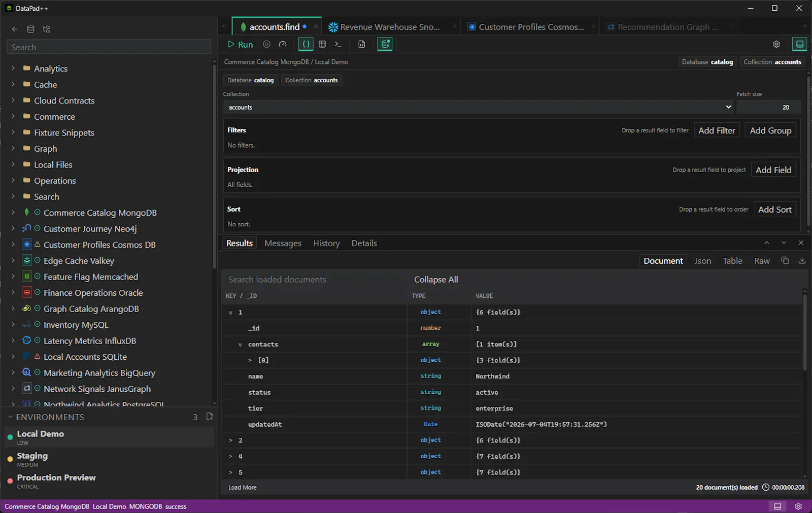Viewport: 812px width, 513px height.
Task: Expand the Fixture Snippets folder
Action: click(13, 132)
